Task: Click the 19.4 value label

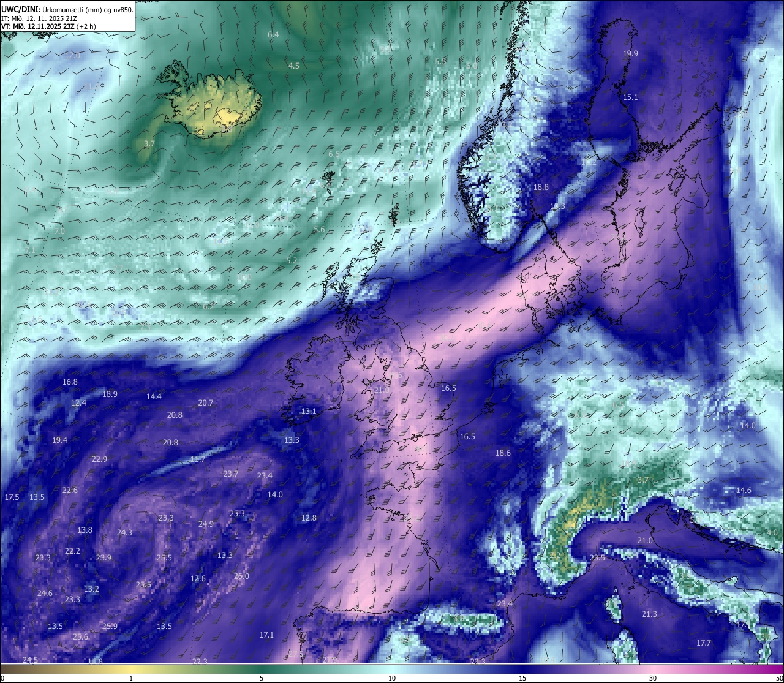Action: click(x=59, y=440)
